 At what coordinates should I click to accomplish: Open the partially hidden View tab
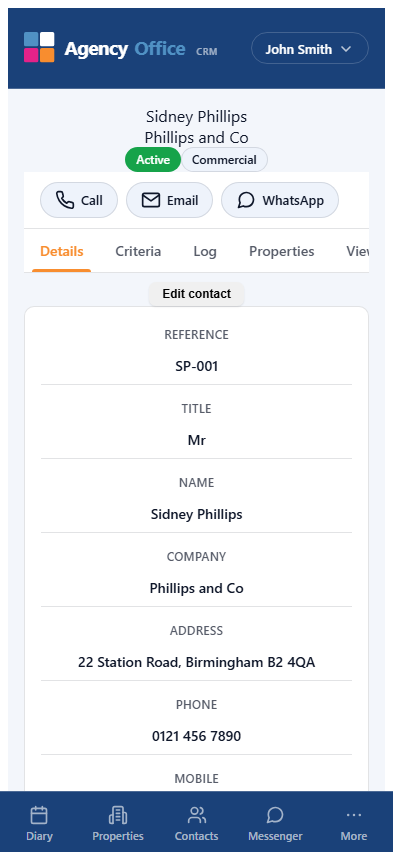(358, 252)
